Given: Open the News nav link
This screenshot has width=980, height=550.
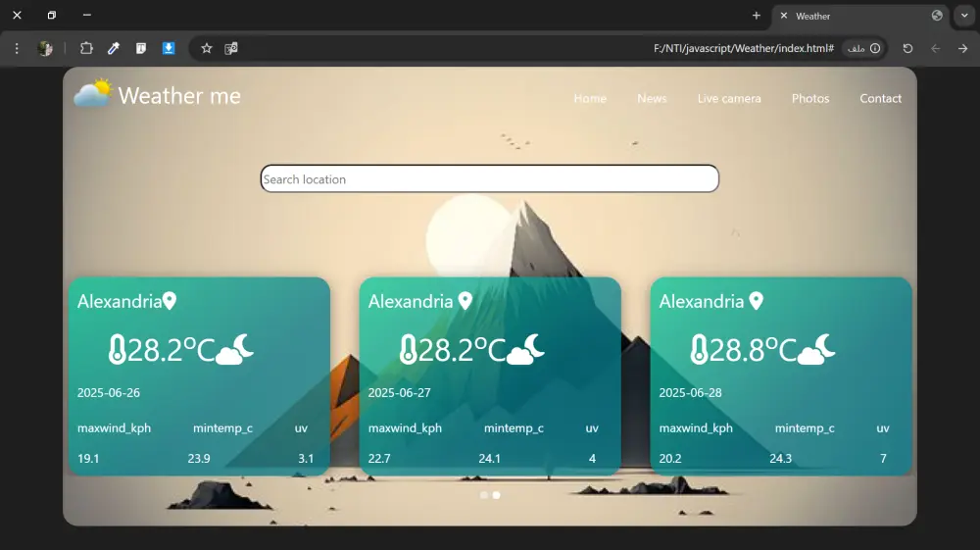Looking at the screenshot, I should click(652, 98).
